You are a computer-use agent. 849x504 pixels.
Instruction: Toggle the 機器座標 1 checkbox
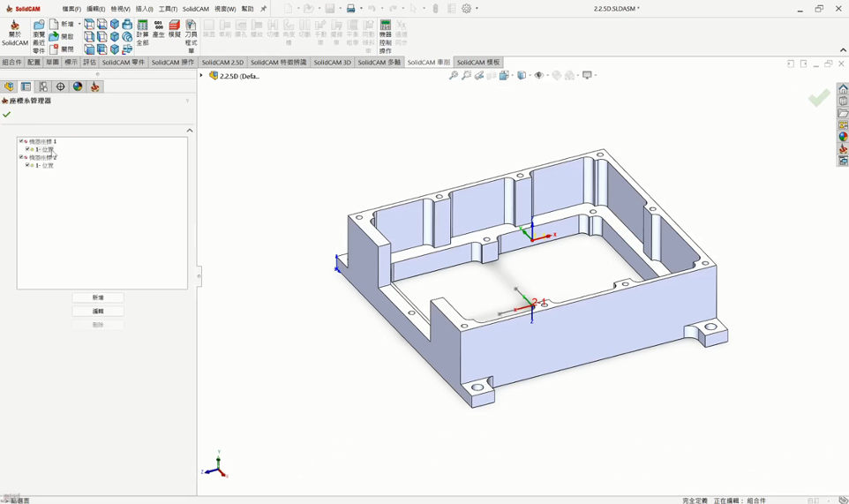tap(21, 141)
